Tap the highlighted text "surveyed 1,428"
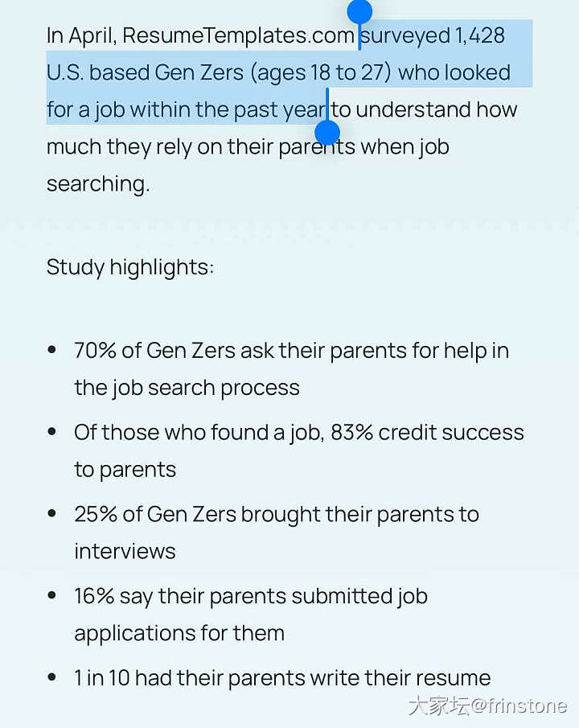The height and width of the screenshot is (728, 579). pos(433,35)
